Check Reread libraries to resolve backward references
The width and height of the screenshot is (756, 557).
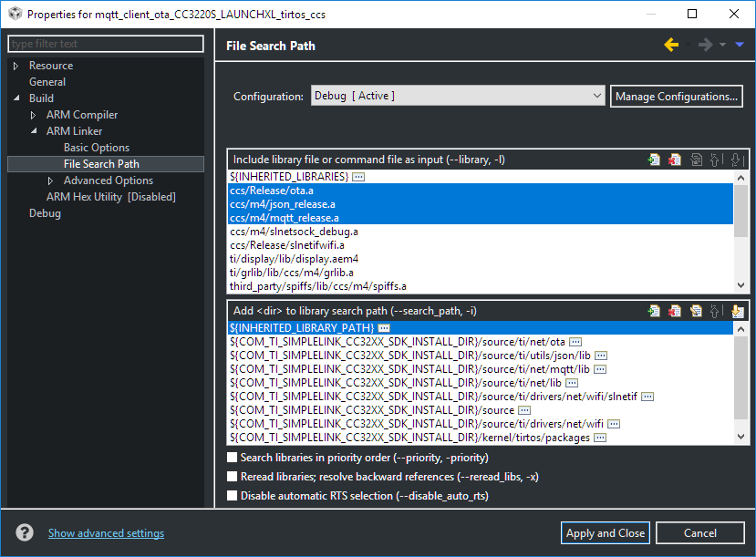tap(232, 476)
